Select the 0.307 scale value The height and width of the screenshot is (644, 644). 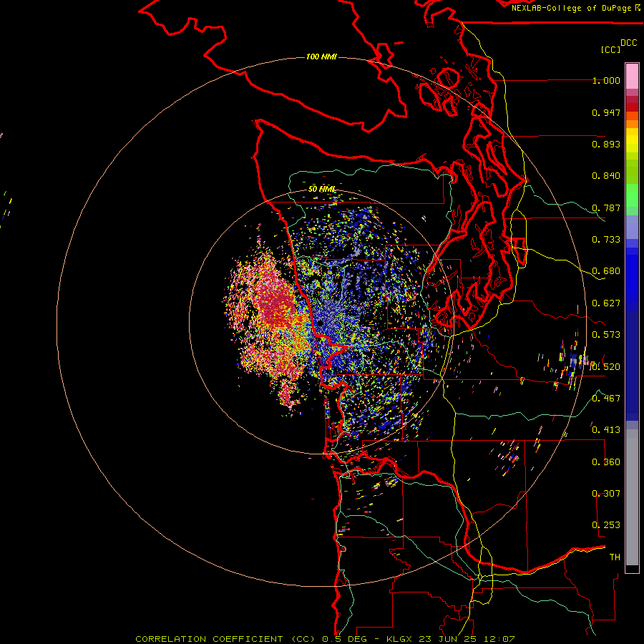[606, 494]
